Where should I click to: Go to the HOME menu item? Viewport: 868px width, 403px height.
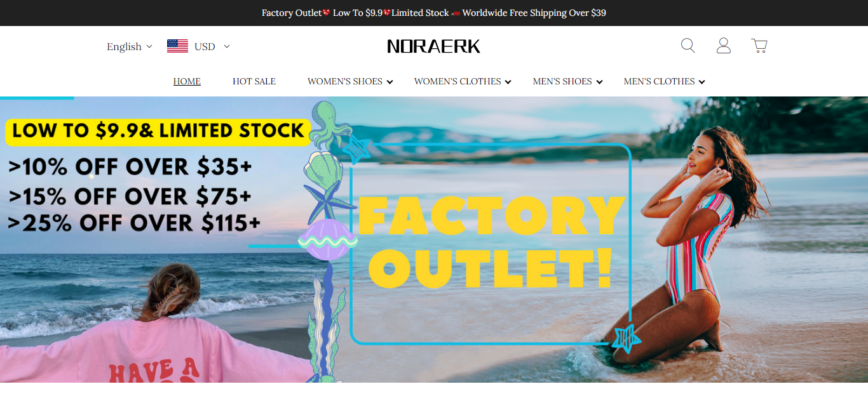tap(187, 81)
